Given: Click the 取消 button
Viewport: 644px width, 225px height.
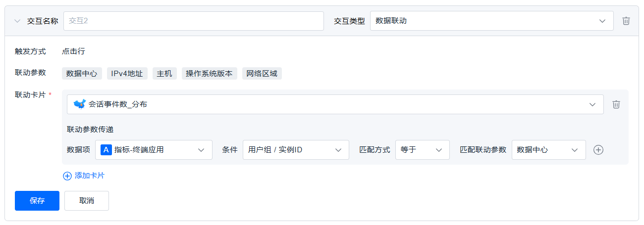Looking at the screenshot, I should [87, 201].
